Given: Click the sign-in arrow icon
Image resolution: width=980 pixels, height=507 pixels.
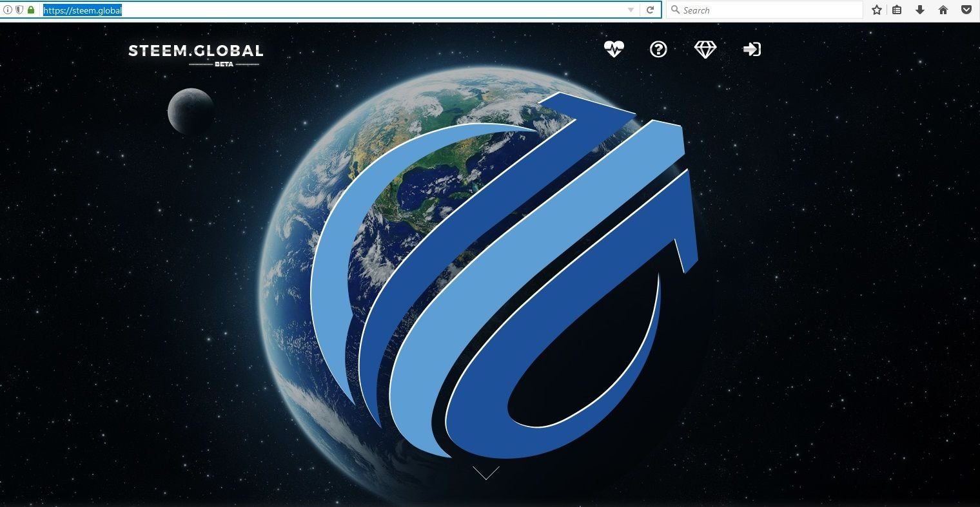Looking at the screenshot, I should (x=752, y=49).
